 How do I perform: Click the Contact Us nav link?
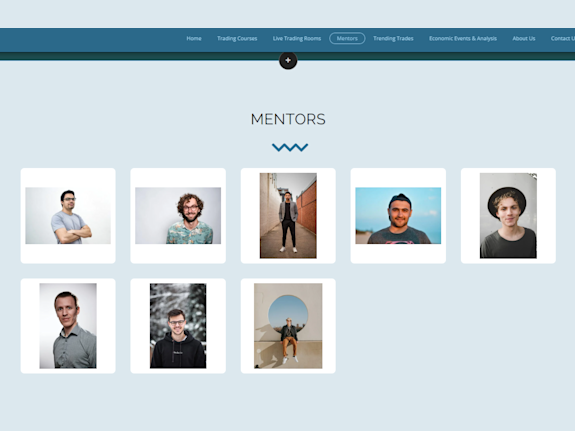563,39
